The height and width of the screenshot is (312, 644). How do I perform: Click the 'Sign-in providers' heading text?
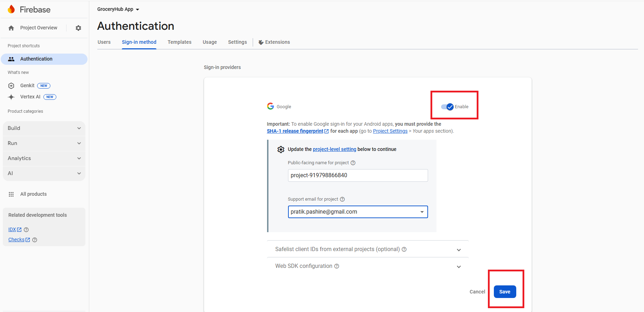tap(222, 68)
